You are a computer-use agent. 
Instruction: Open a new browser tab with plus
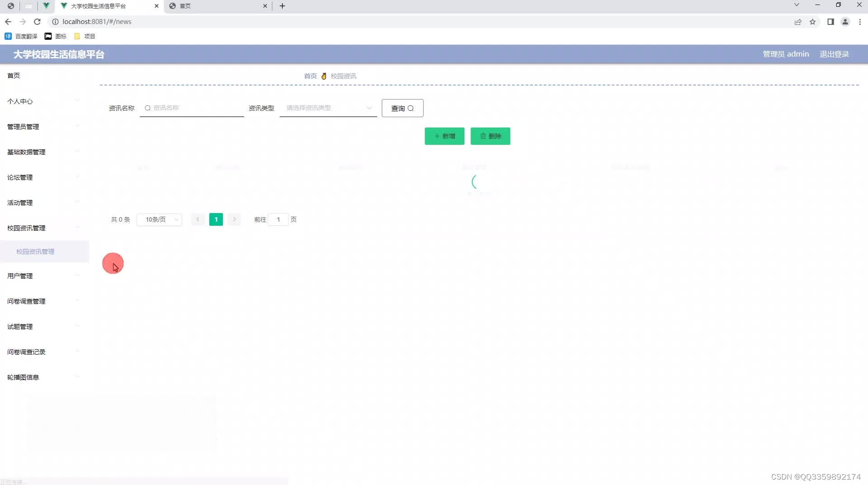point(282,6)
